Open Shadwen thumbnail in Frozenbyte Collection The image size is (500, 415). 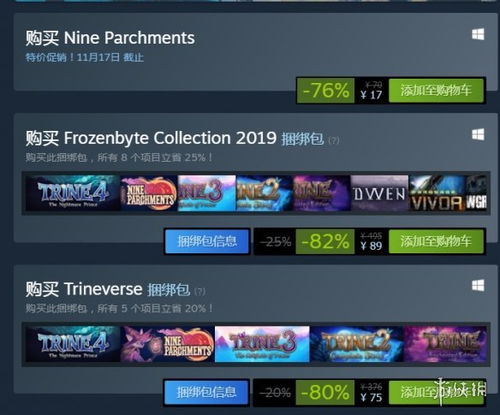[379, 193]
